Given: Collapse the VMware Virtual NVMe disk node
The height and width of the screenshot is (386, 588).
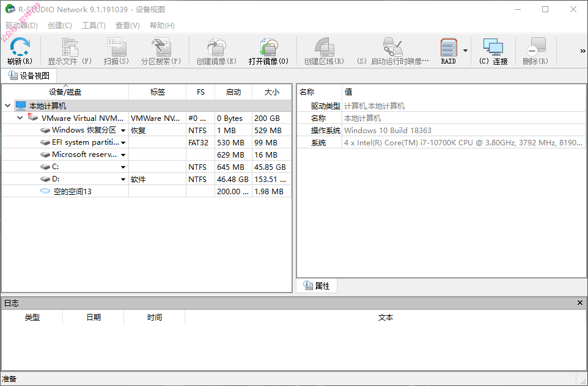Looking at the screenshot, I should click(x=20, y=118).
